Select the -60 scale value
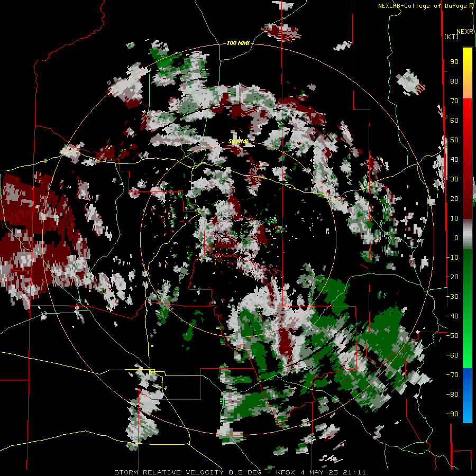Image resolution: width=476 pixels, height=476 pixels. point(452,355)
